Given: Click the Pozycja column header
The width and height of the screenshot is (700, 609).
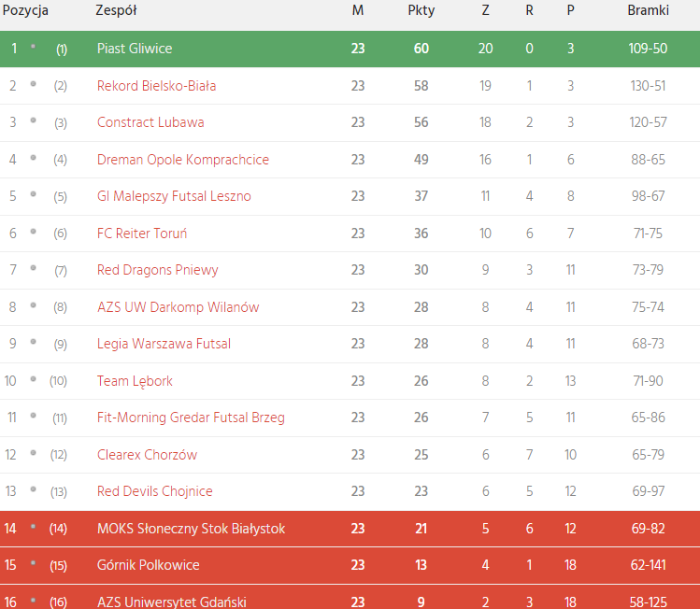Looking at the screenshot, I should pos(25,10).
